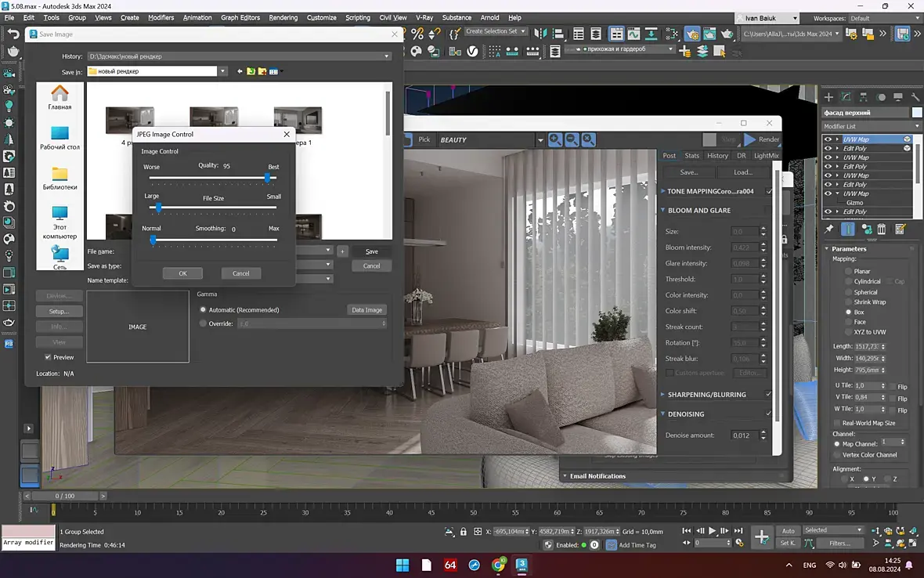
Task: Click the Undo arrow icon
Action: pos(13,34)
